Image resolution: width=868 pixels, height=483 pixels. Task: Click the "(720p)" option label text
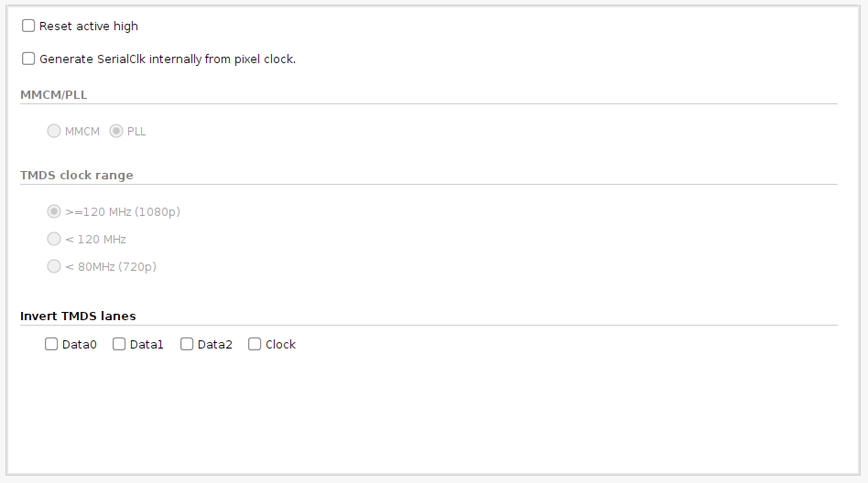tap(137, 267)
